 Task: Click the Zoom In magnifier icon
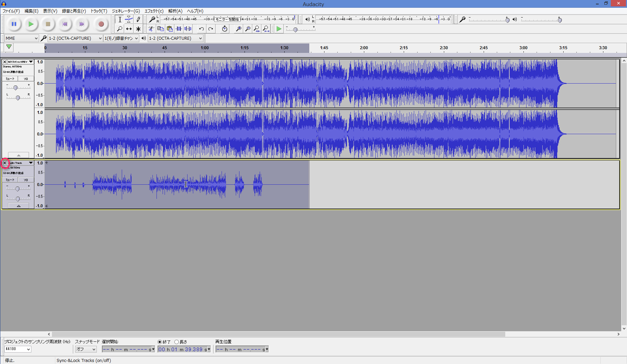pos(238,29)
